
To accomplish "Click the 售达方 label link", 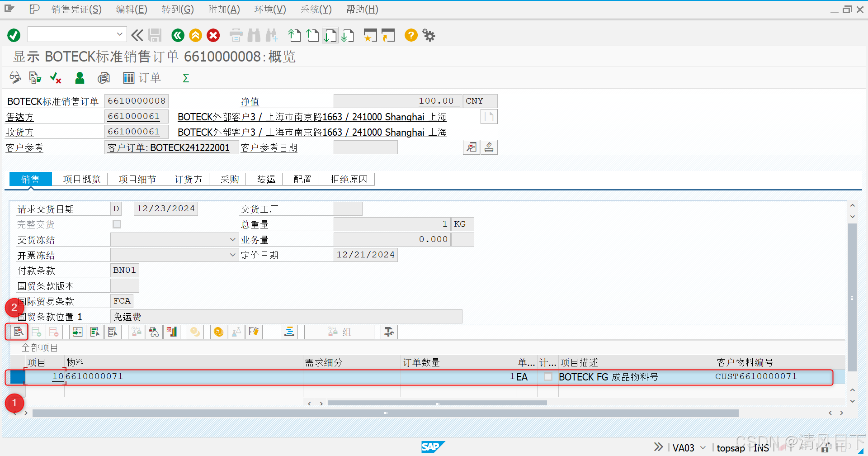I will click(x=19, y=117).
